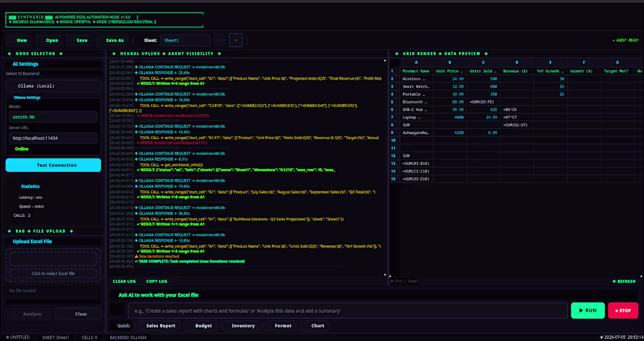Create a new workbook with New
Image resolution: width=644 pixels, height=341 pixels.
coord(22,40)
